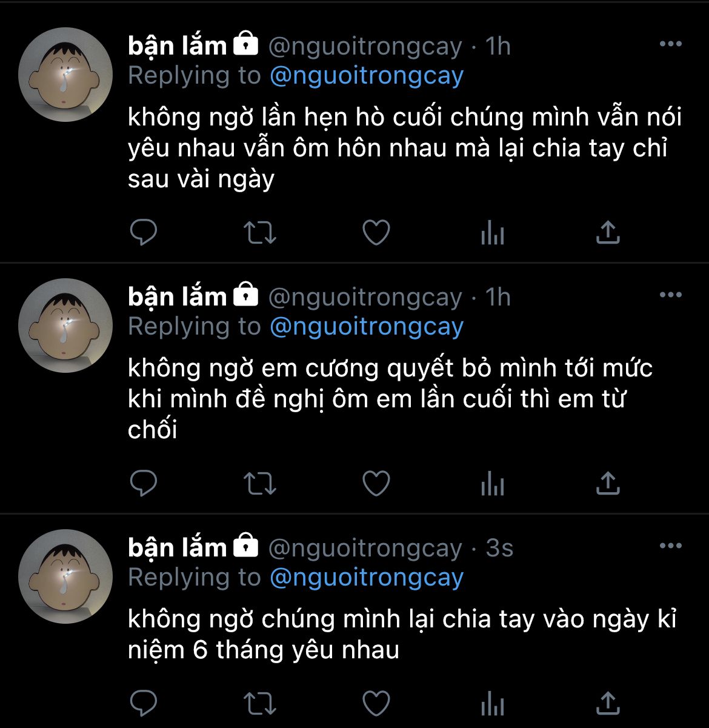The image size is (709, 728).
Task: Like the tweet ending 'sau vài ngày'
Action: pos(376,232)
